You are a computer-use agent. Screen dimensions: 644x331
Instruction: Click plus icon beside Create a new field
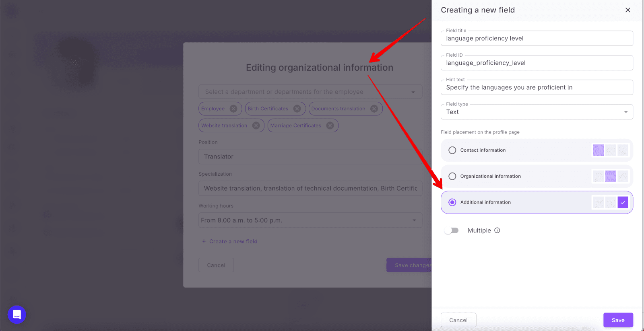tap(204, 241)
